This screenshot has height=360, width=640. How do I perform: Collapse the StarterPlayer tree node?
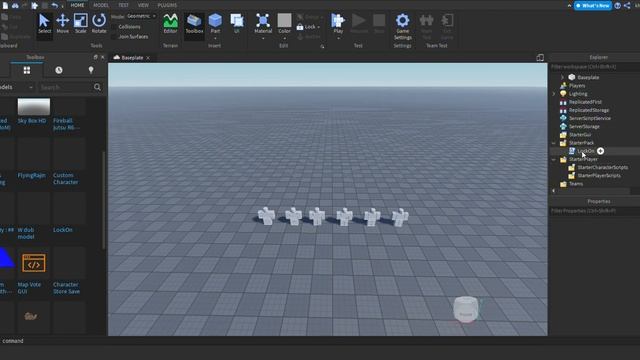point(554,159)
